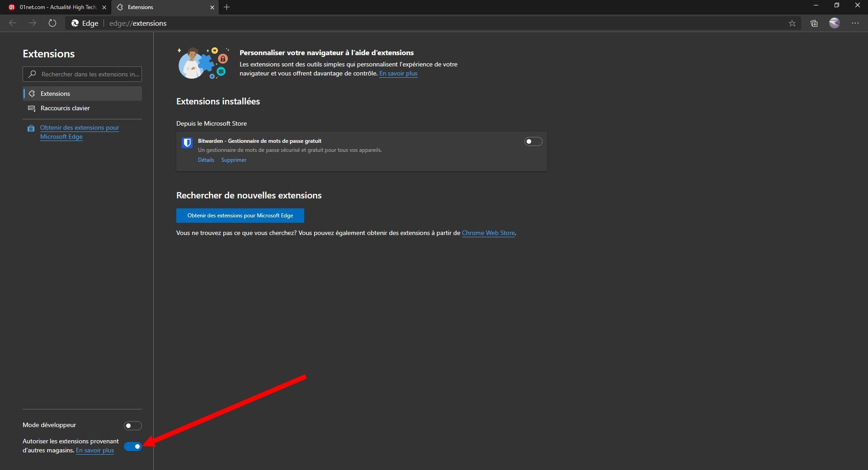Click the Depuis le Microsoft Store label
The height and width of the screenshot is (470, 868).
tap(212, 123)
